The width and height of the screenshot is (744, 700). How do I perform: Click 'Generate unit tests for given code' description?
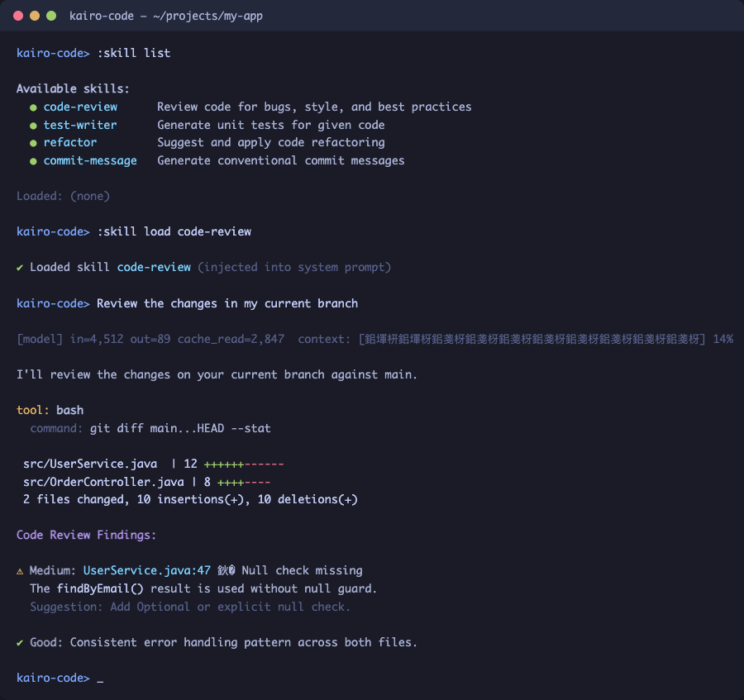pos(271,125)
